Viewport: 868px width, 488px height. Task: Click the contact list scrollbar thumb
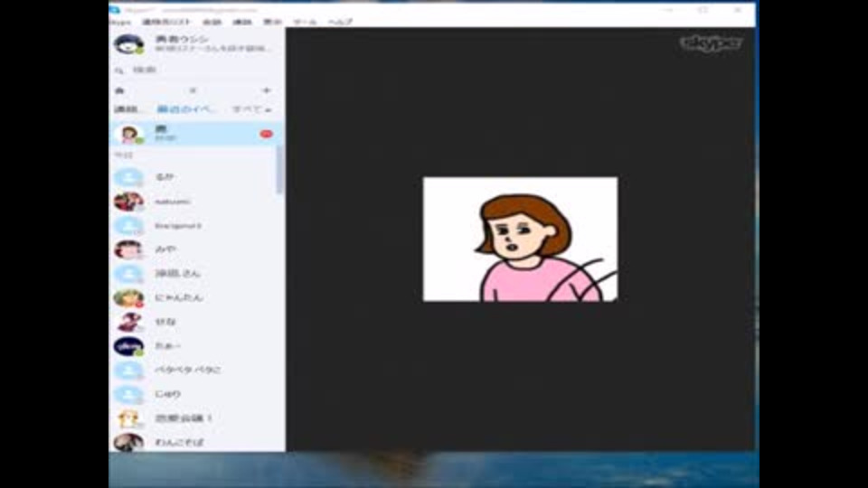pos(279,170)
